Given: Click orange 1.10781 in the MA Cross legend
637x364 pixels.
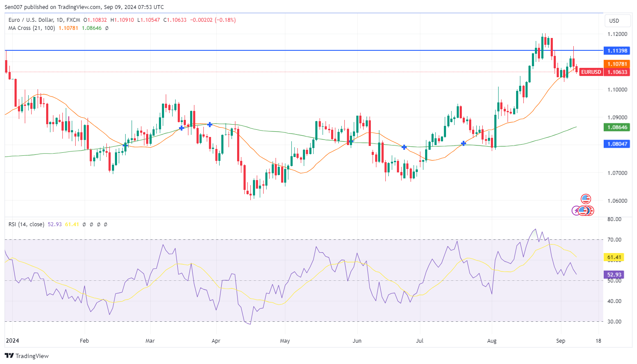Looking at the screenshot, I should click(68, 28).
